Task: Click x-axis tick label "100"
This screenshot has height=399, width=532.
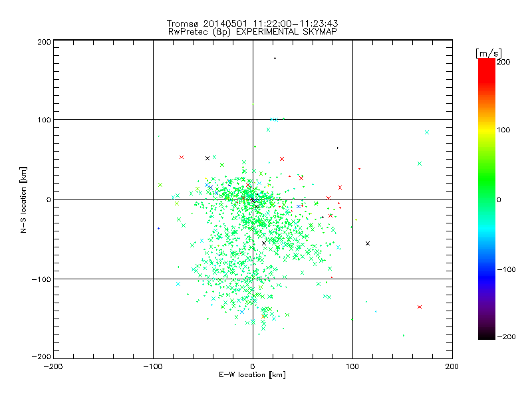Action: pyautogui.click(x=352, y=366)
